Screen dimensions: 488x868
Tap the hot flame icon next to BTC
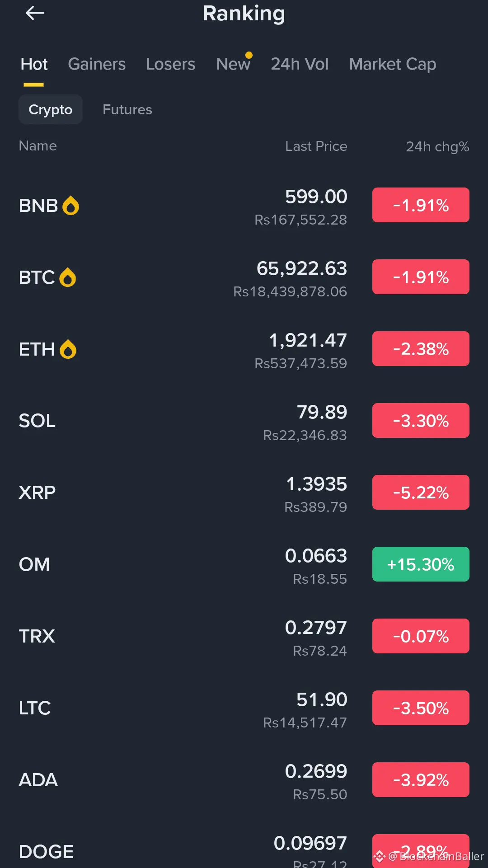coord(68,277)
